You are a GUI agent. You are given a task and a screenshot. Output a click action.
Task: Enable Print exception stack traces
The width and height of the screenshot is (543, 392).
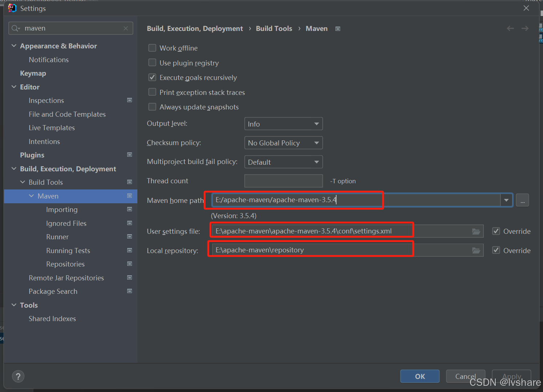[x=152, y=92]
